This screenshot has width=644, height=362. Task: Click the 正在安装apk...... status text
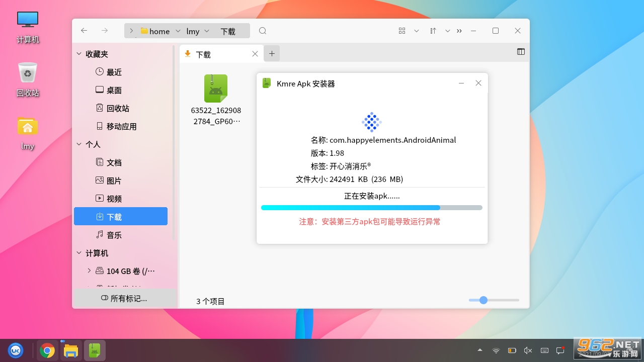372,196
